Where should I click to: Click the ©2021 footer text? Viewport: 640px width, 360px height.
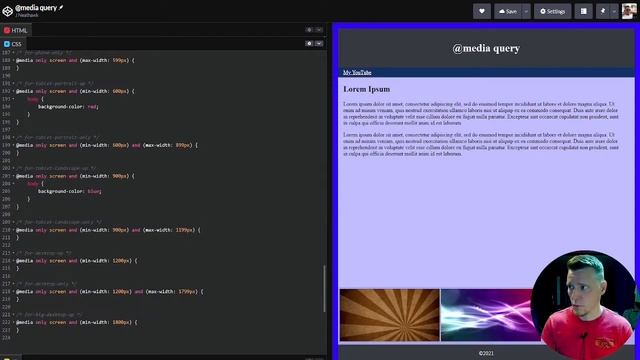486,353
